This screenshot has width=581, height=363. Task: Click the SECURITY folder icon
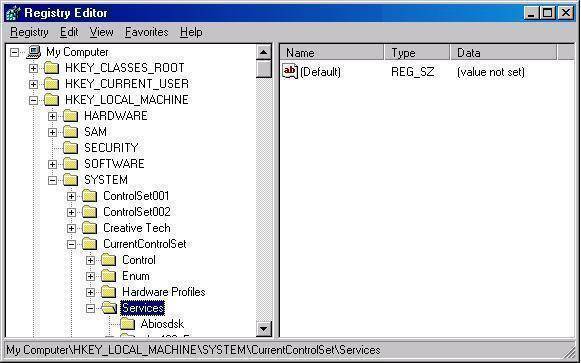click(70, 148)
